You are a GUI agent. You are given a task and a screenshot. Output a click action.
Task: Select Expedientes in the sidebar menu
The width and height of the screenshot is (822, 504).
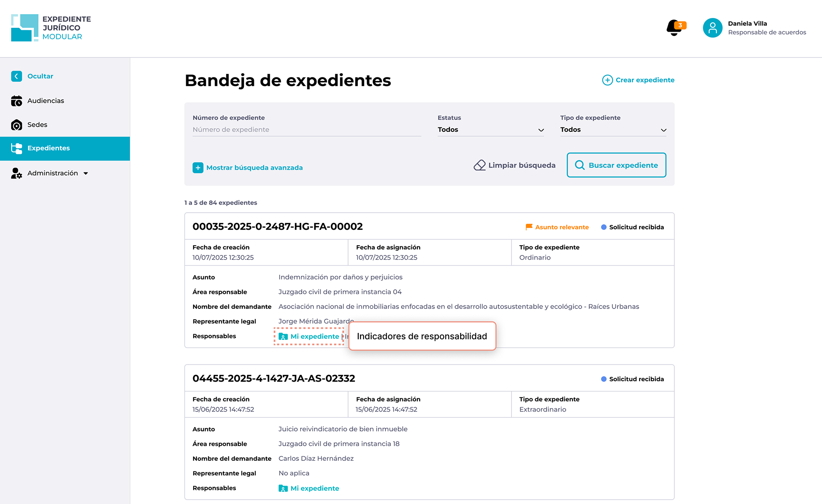tap(48, 148)
